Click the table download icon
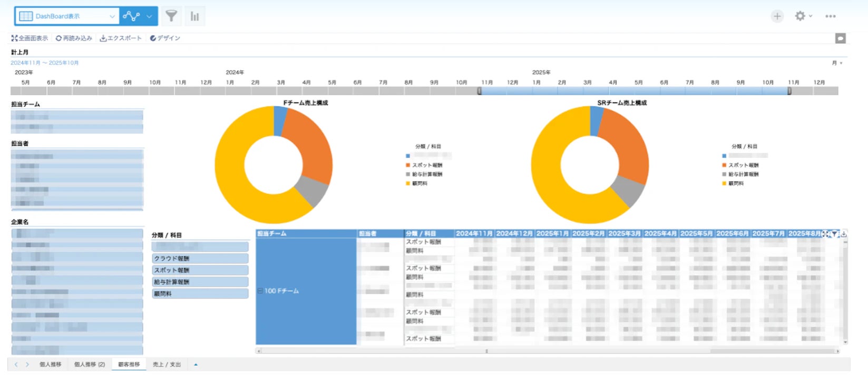 843,234
